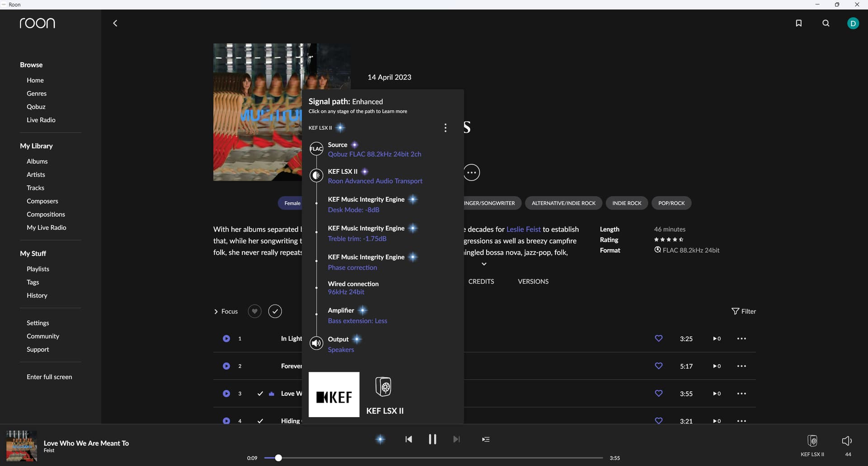Viewport: 868px width, 466px height.
Task: Open the CREDITS tab
Action: click(481, 281)
